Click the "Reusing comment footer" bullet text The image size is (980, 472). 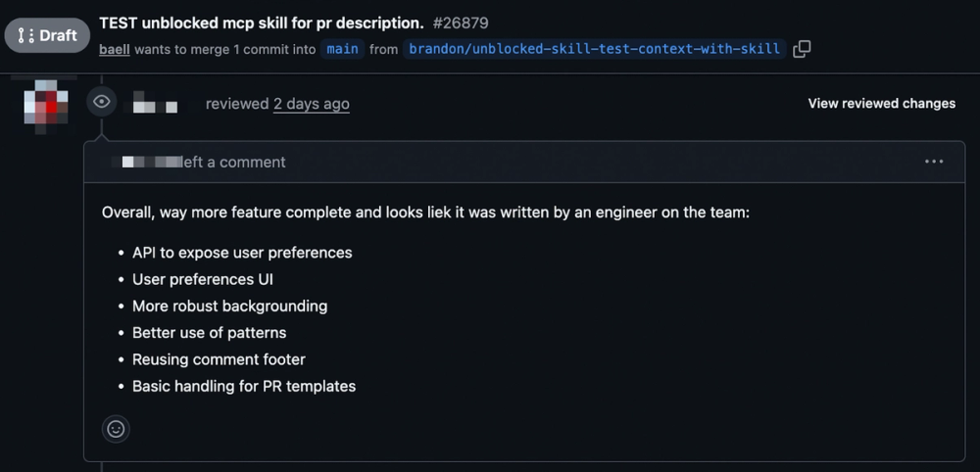pyautogui.click(x=219, y=359)
